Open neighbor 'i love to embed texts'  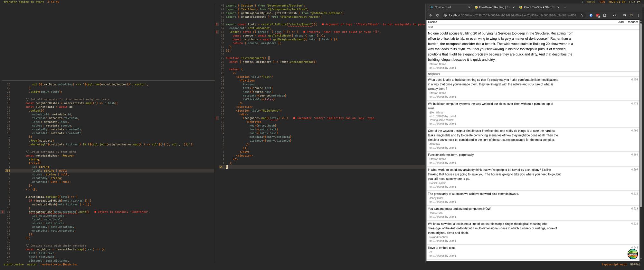click(x=441, y=248)
